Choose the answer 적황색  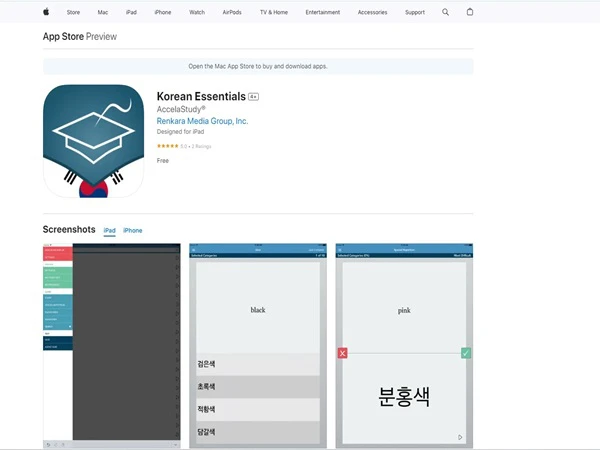(258, 409)
